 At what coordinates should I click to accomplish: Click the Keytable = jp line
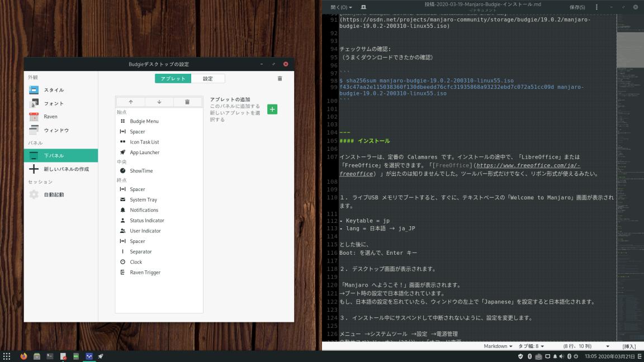click(x=364, y=221)
